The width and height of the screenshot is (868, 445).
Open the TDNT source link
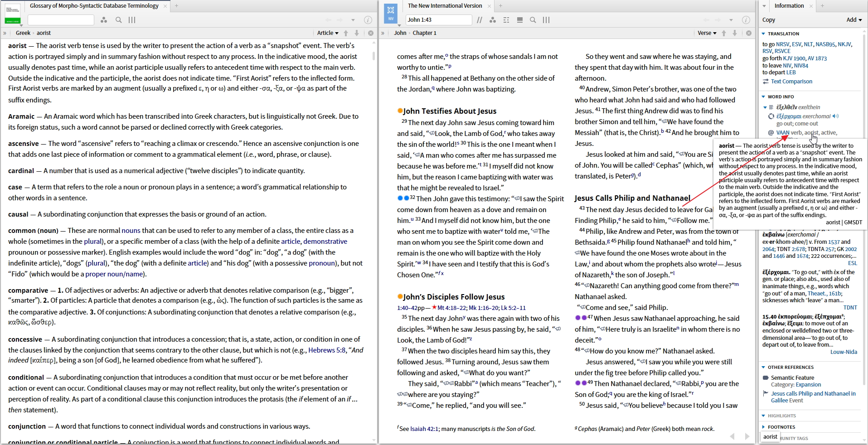point(850,308)
